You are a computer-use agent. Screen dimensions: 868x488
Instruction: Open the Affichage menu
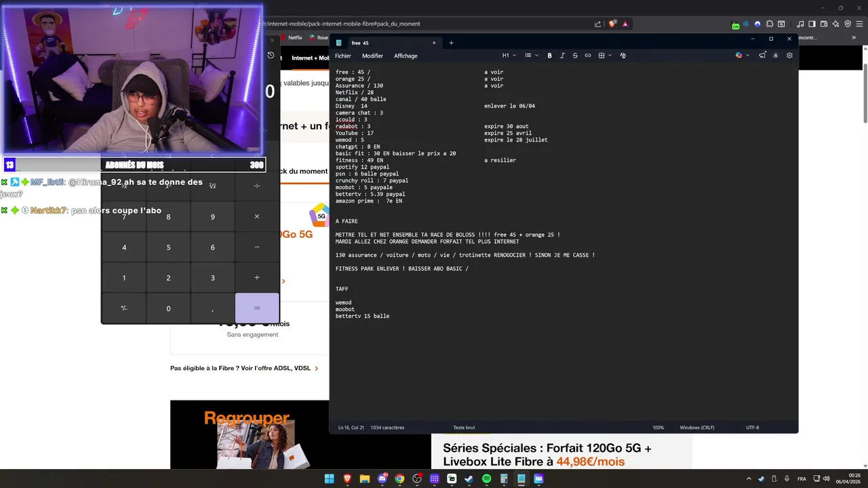click(x=406, y=56)
